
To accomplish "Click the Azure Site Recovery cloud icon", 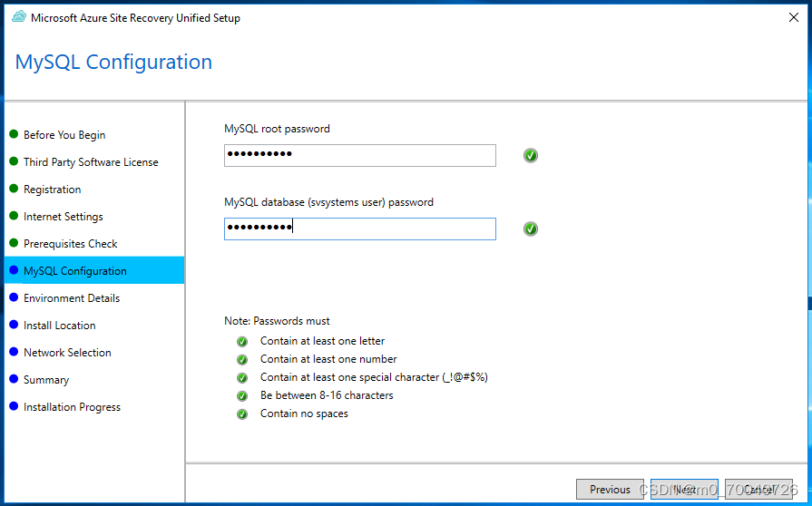I will 19,17.
